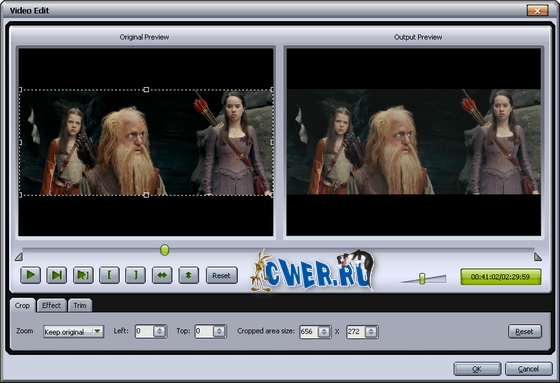Adjust cropped width spinner arrows
560x383 pixels.
click(324, 332)
